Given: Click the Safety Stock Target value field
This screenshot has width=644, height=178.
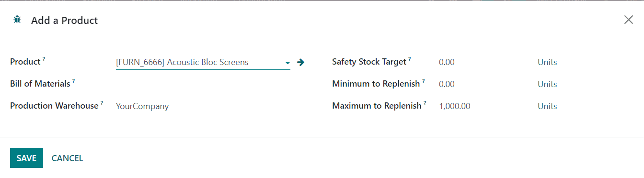Looking at the screenshot, I should point(483,62).
